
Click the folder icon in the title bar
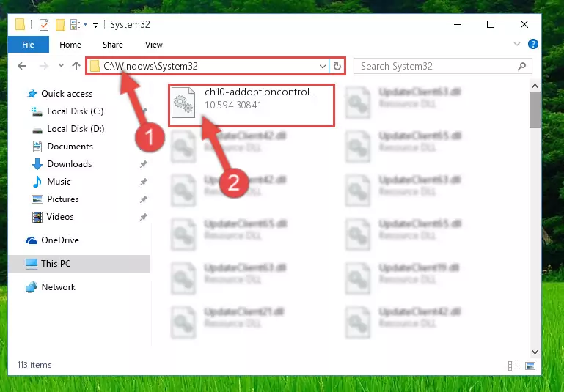tap(20, 24)
